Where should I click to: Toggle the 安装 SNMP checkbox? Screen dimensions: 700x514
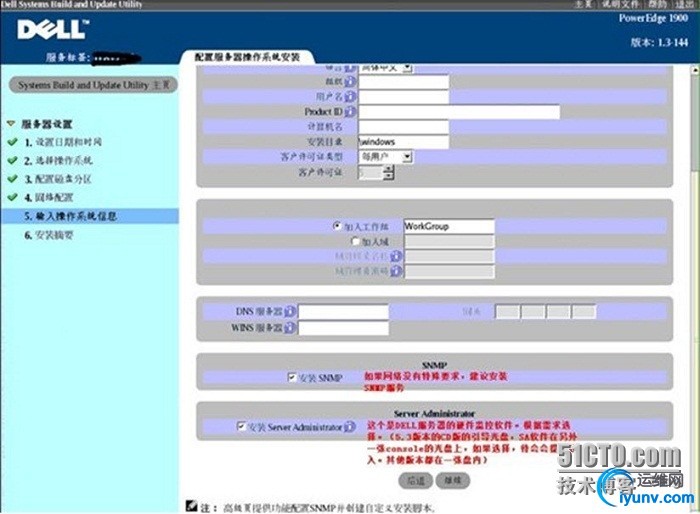[x=292, y=377]
